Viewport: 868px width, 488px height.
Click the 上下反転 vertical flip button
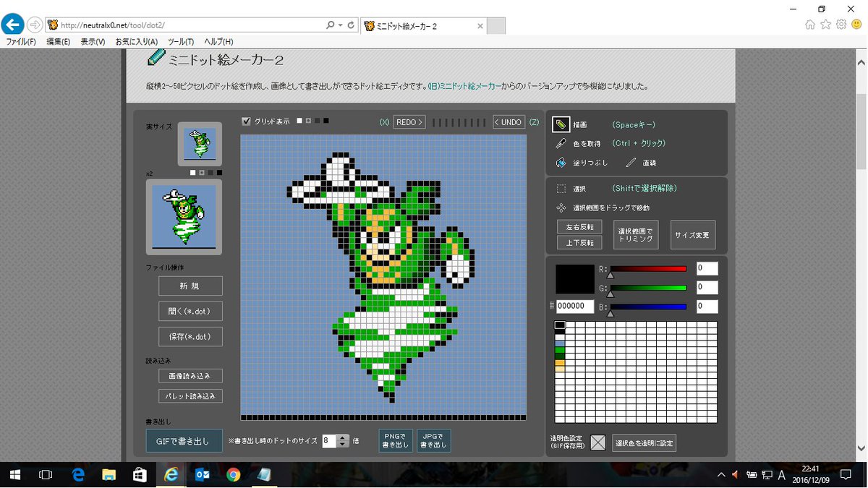click(x=579, y=243)
